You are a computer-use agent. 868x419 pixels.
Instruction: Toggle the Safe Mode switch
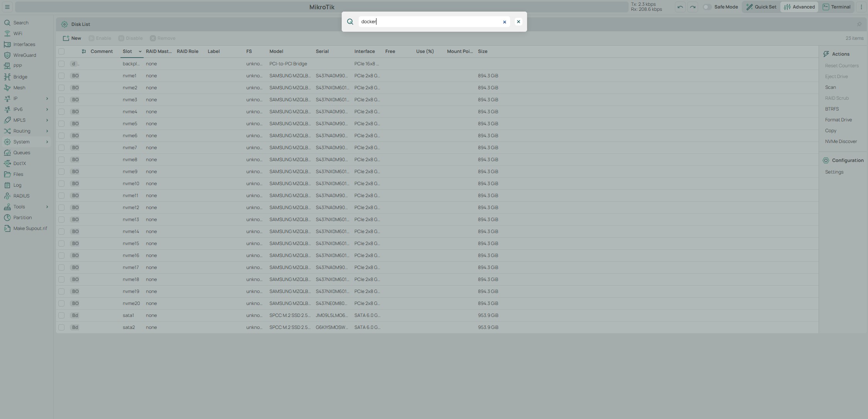(x=707, y=7)
